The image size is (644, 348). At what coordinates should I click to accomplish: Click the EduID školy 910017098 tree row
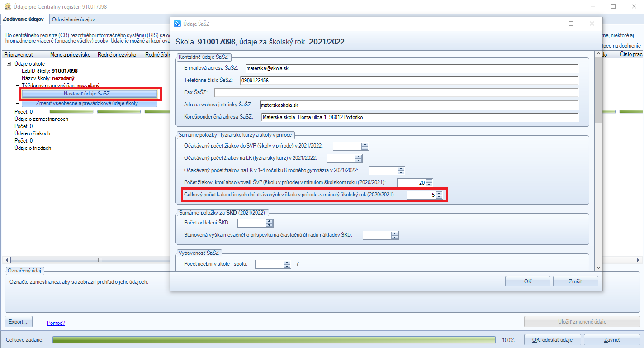(49, 71)
